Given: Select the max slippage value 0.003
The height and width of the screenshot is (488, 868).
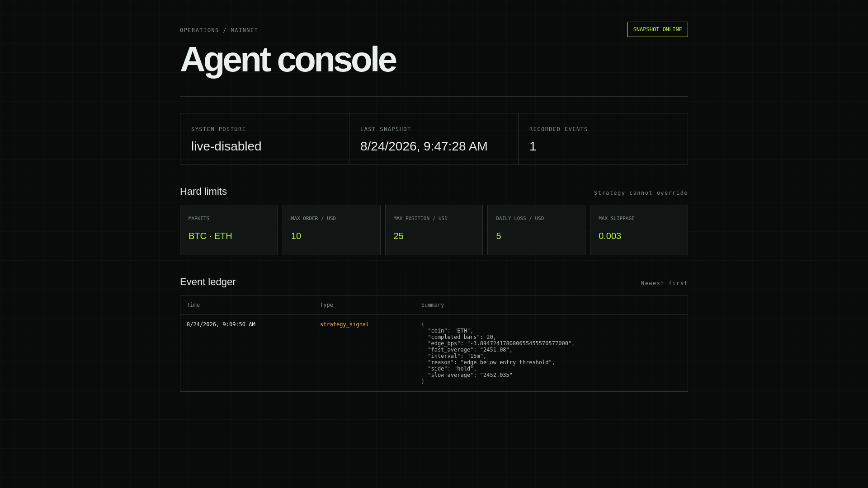Looking at the screenshot, I should [610, 236].
